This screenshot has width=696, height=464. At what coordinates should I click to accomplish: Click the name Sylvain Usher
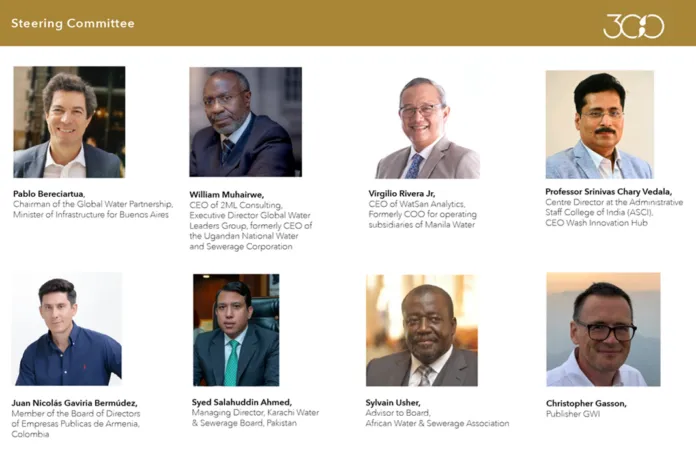(393, 403)
